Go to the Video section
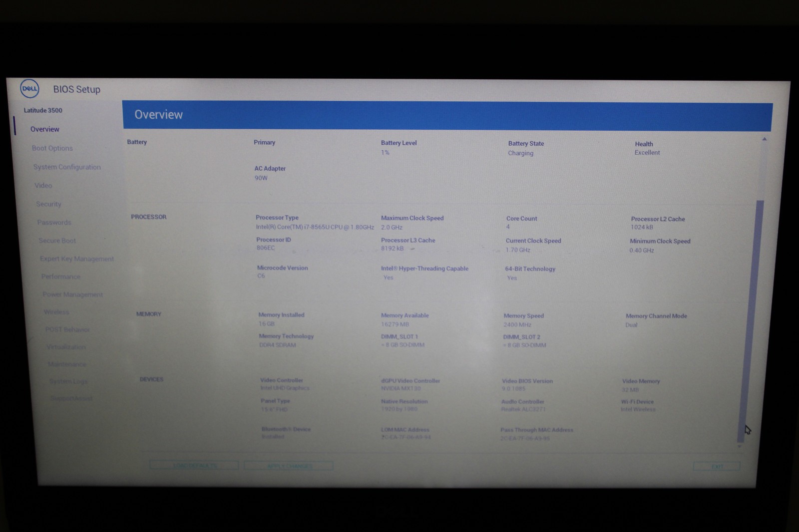 [x=43, y=186]
